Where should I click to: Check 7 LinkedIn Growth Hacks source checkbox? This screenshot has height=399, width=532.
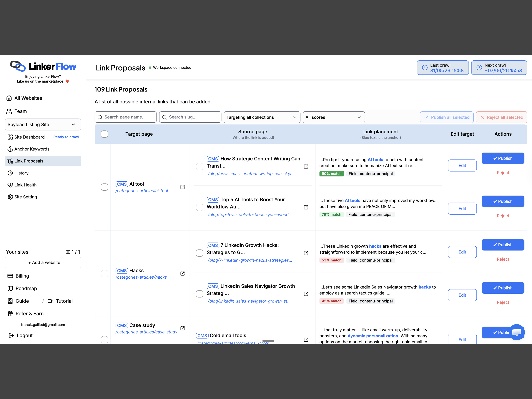[x=199, y=253]
